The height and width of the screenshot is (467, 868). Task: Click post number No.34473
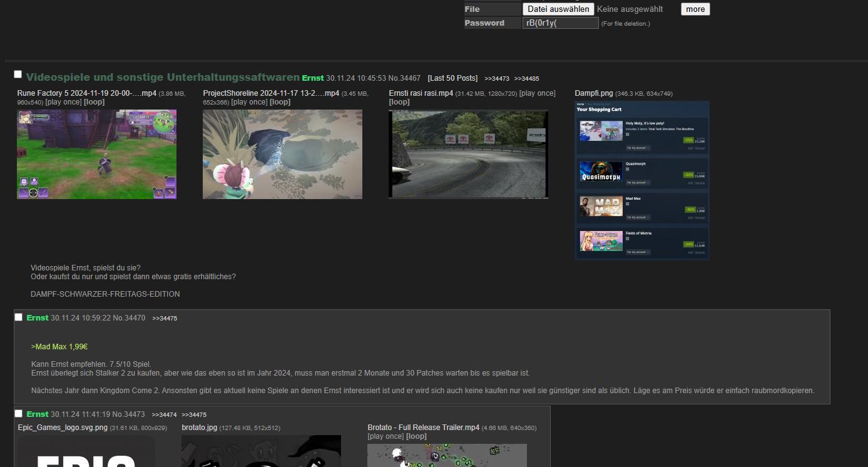coord(128,414)
